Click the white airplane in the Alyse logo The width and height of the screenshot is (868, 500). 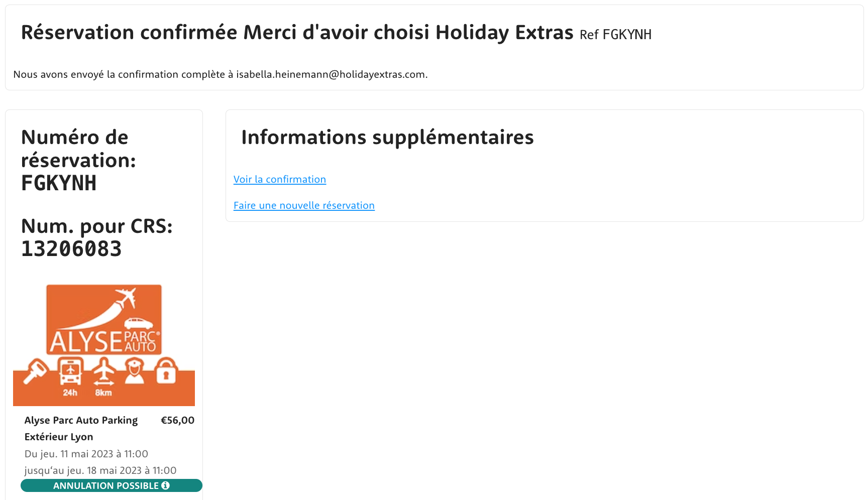[126, 298]
